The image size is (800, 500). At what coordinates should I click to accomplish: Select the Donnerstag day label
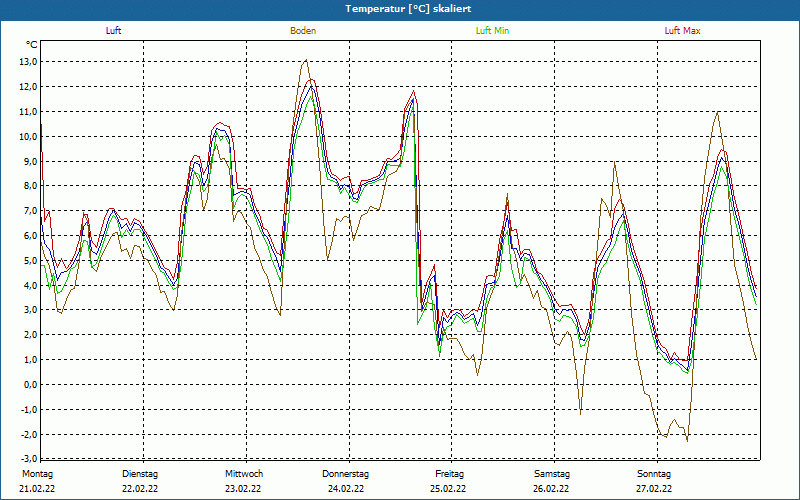[x=346, y=474]
